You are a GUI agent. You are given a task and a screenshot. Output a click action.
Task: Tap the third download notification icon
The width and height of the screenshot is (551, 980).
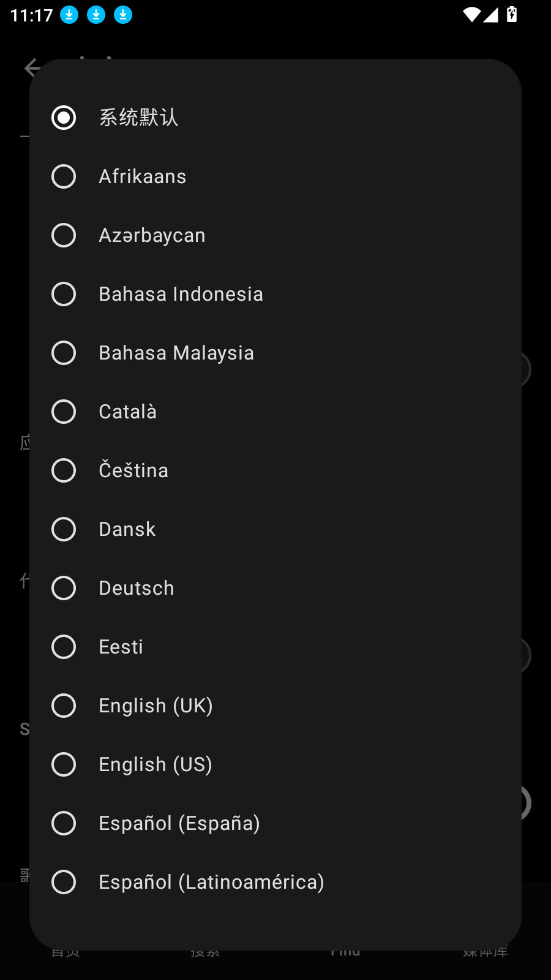(x=123, y=15)
